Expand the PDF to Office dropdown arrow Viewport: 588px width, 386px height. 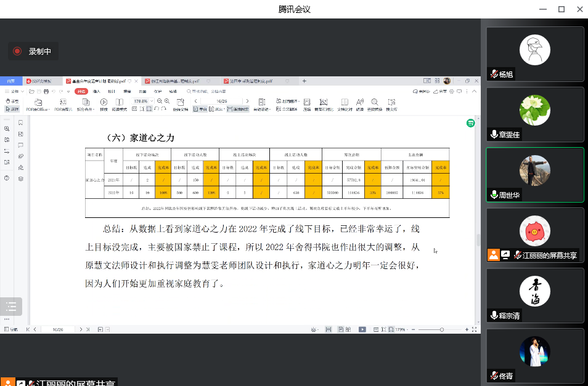click(49, 110)
